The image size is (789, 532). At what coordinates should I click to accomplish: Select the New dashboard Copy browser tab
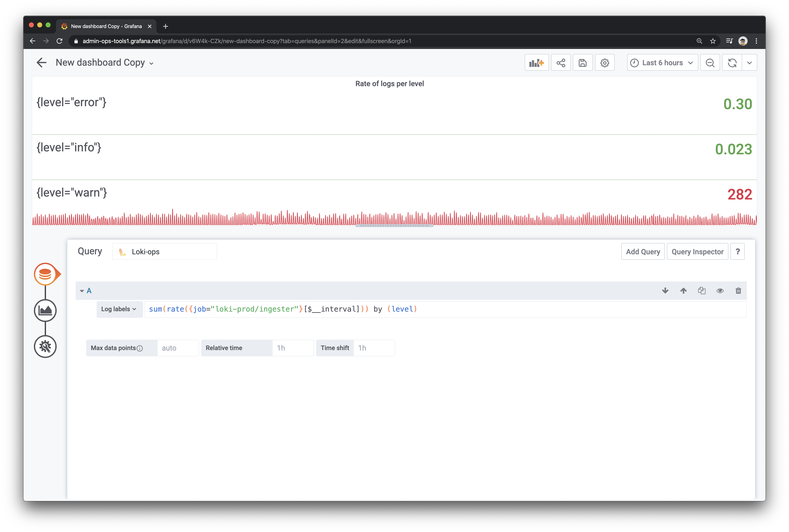coord(102,26)
